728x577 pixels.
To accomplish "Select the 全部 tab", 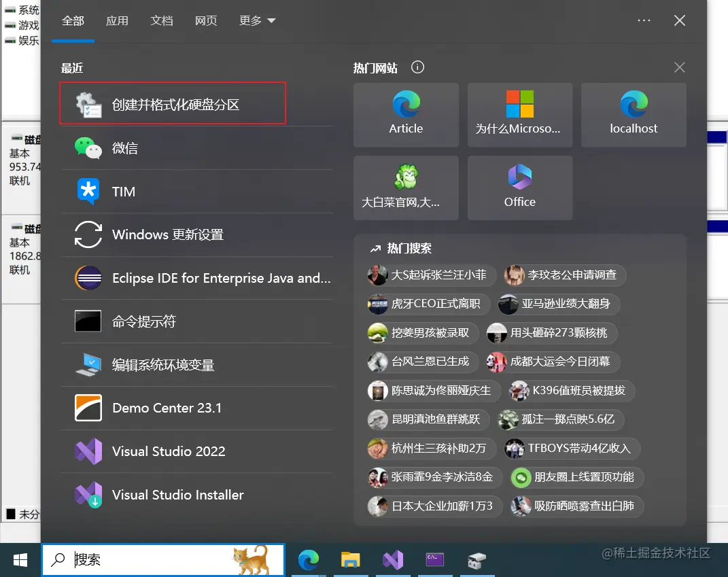I will (73, 21).
